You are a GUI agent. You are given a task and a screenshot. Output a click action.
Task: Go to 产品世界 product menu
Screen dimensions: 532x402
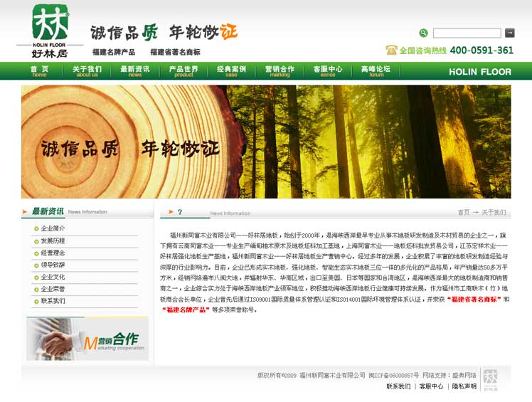coord(183,70)
